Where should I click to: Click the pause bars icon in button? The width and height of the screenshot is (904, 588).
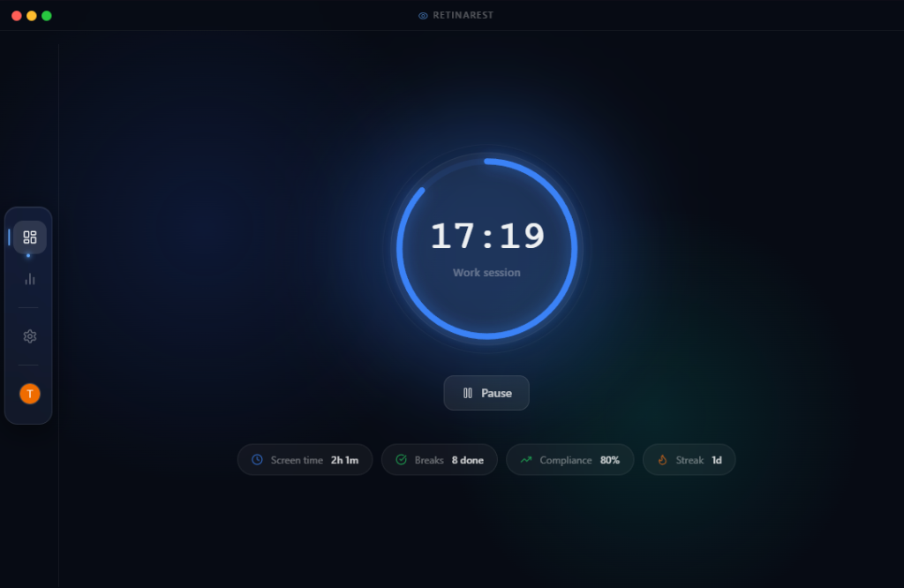(x=468, y=393)
